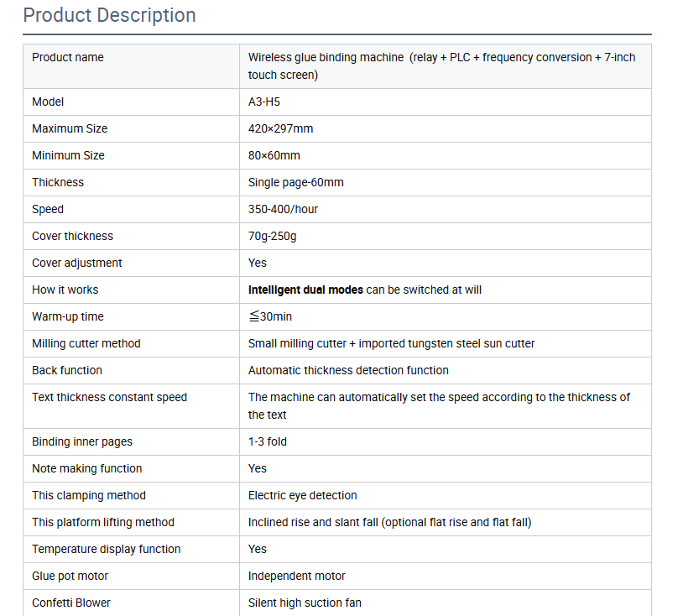Image resolution: width=683 pixels, height=616 pixels.
Task: Select the Text thickness constant speed label
Action: point(109,397)
